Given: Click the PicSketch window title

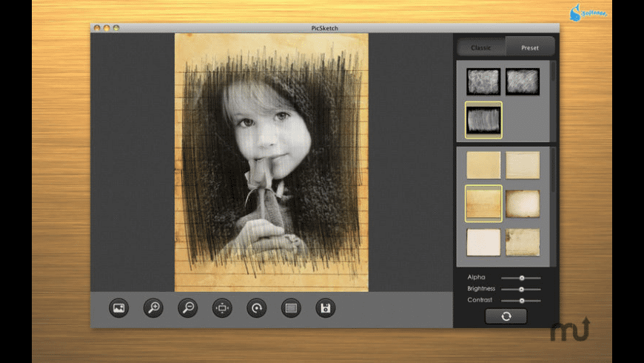Looking at the screenshot, I should pos(324,28).
